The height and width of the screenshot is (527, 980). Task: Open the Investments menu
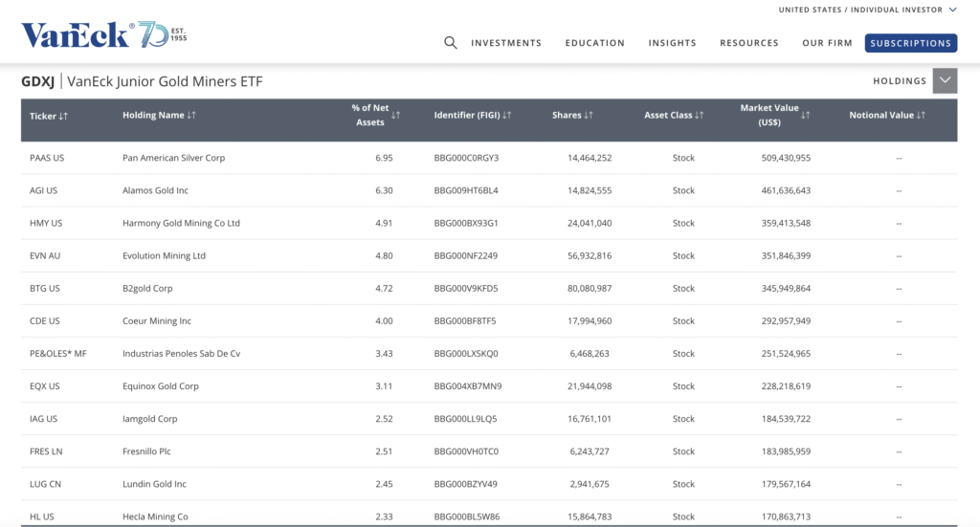pyautogui.click(x=506, y=43)
